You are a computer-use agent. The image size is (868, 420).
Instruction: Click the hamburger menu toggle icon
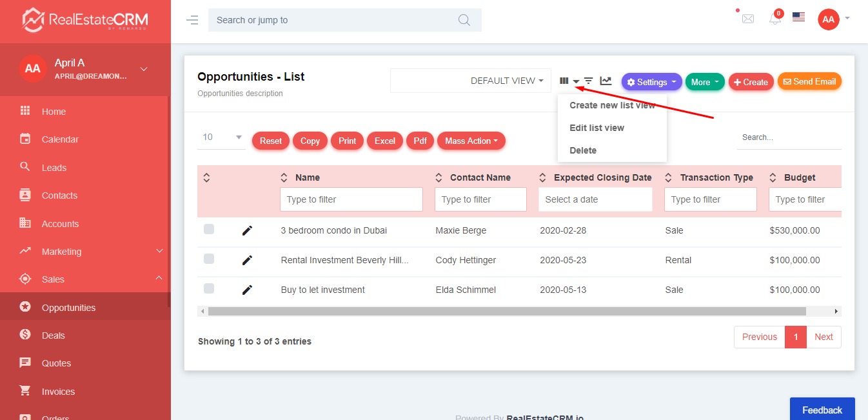click(192, 20)
